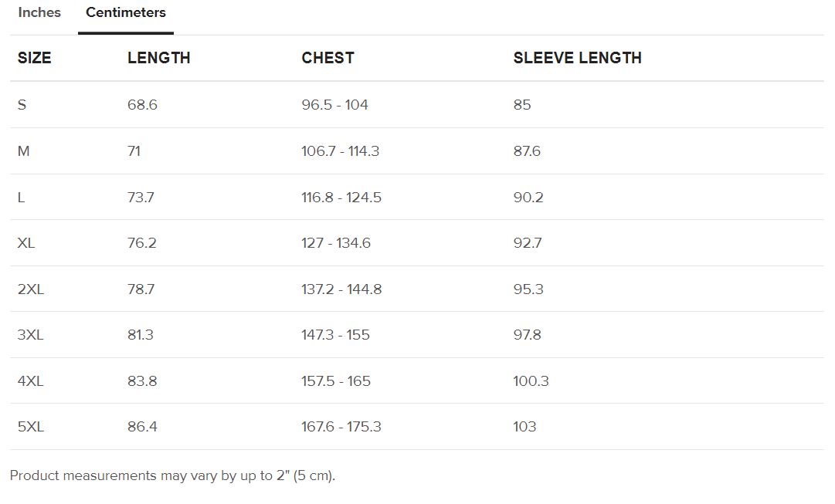This screenshot has width=835, height=504.
Task: Click the 96.5 - 104 chest value
Action: [x=334, y=105]
